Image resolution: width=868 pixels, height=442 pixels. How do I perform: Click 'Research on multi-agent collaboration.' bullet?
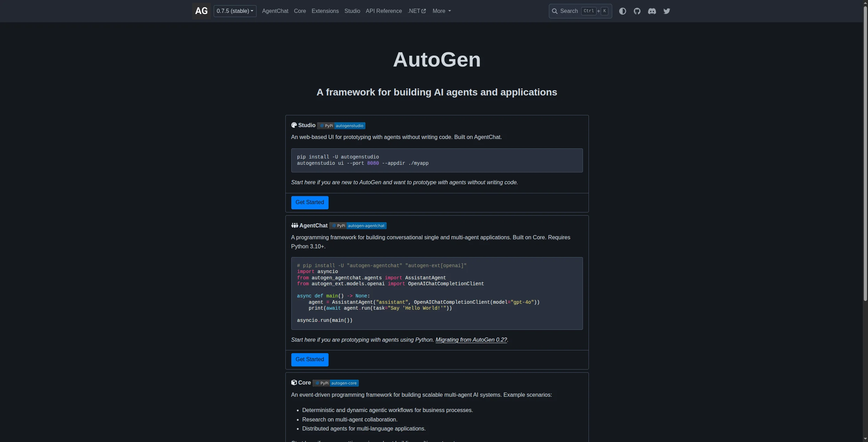click(x=350, y=420)
